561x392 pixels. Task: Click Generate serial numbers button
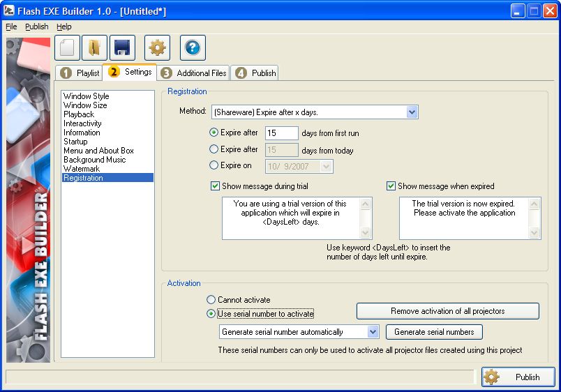[434, 332]
